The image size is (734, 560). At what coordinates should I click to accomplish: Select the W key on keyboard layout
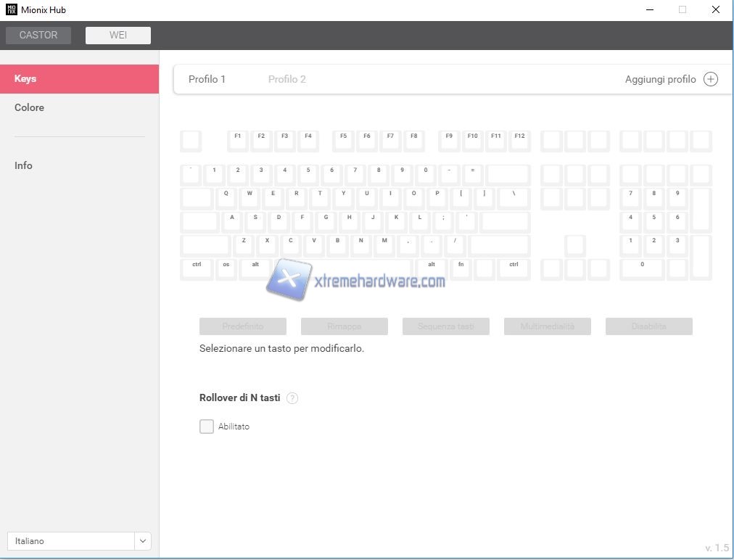(250, 197)
